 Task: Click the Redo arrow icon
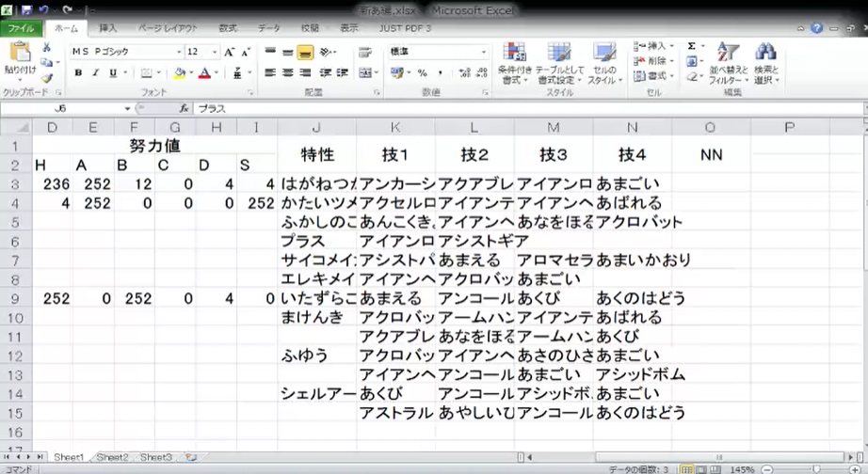[x=67, y=9]
